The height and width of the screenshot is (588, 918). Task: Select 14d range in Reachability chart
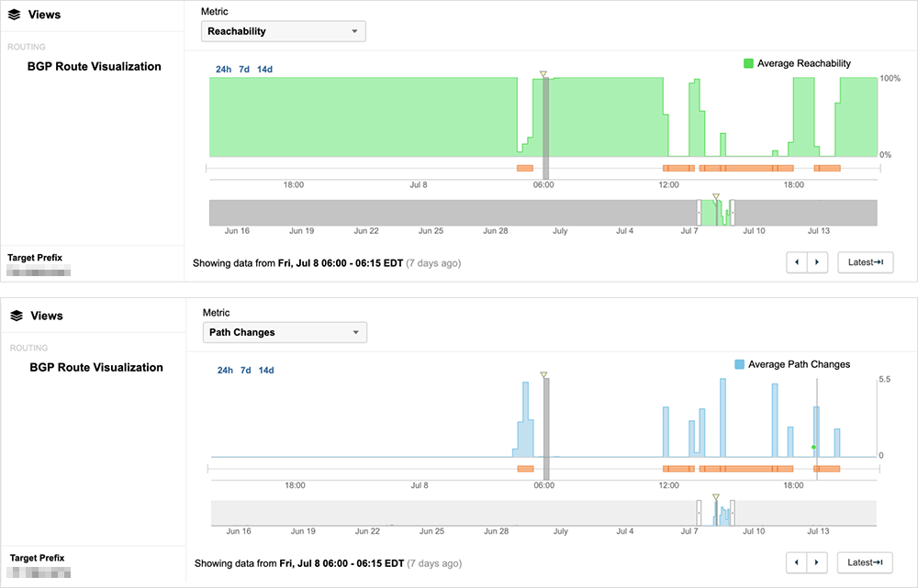[x=264, y=70]
